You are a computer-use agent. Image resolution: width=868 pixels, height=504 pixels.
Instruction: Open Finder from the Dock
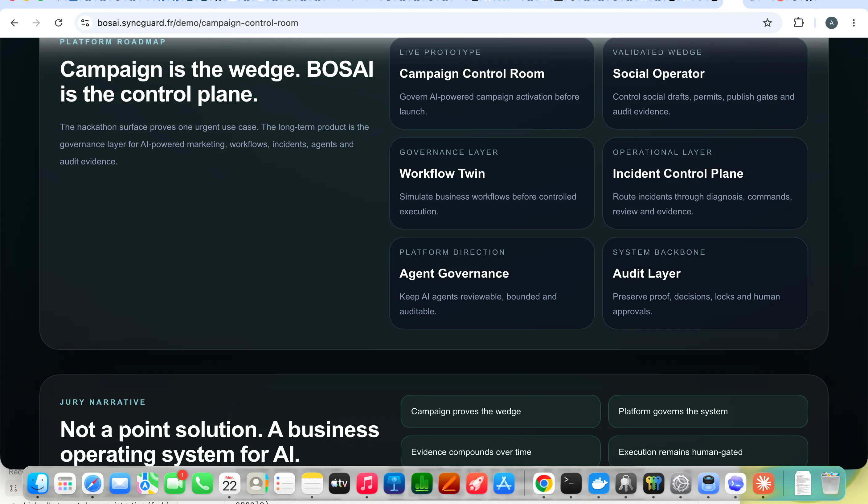38,484
